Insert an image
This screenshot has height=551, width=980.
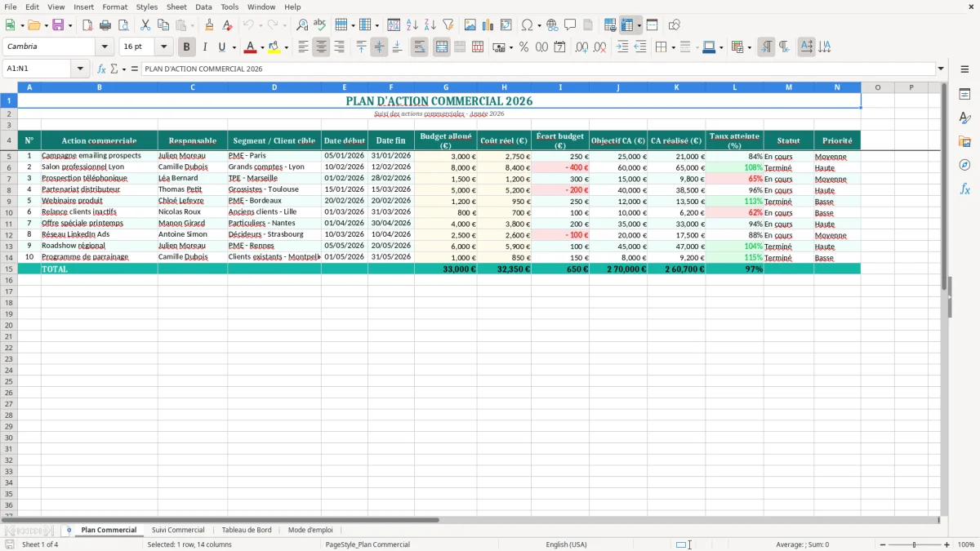[470, 25]
